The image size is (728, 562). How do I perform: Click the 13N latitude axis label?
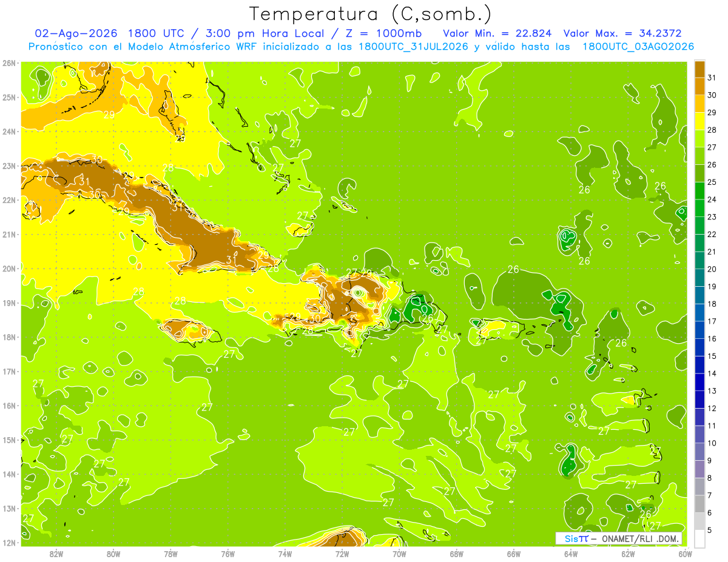click(8, 509)
